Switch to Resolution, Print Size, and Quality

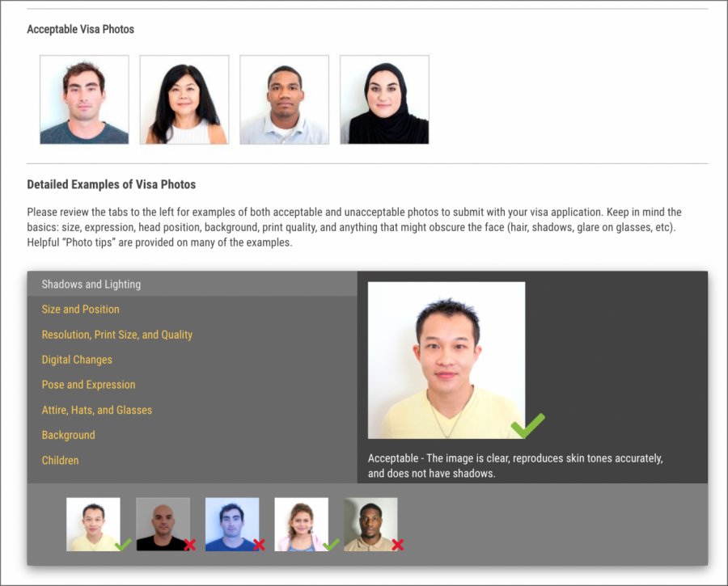[x=116, y=335]
